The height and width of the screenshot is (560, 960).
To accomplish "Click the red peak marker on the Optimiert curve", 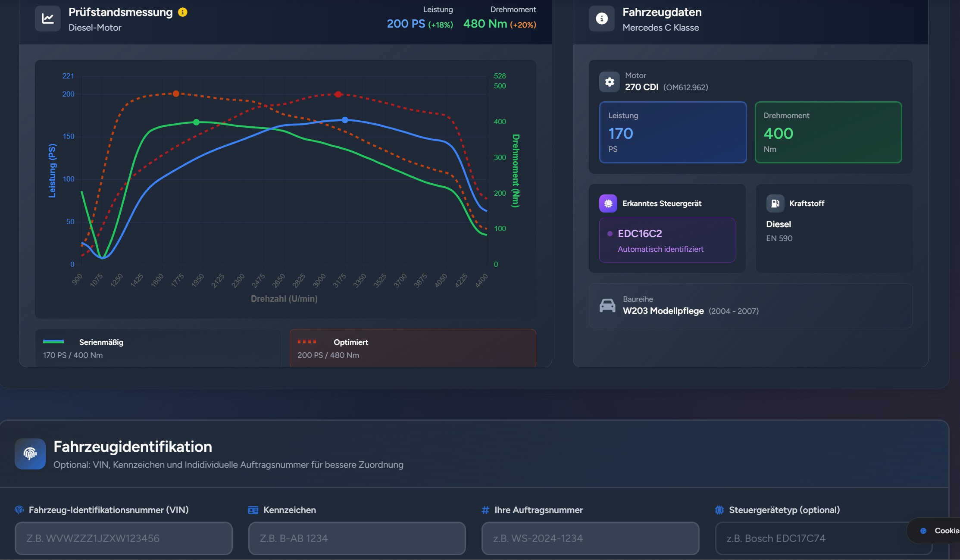I will point(338,94).
